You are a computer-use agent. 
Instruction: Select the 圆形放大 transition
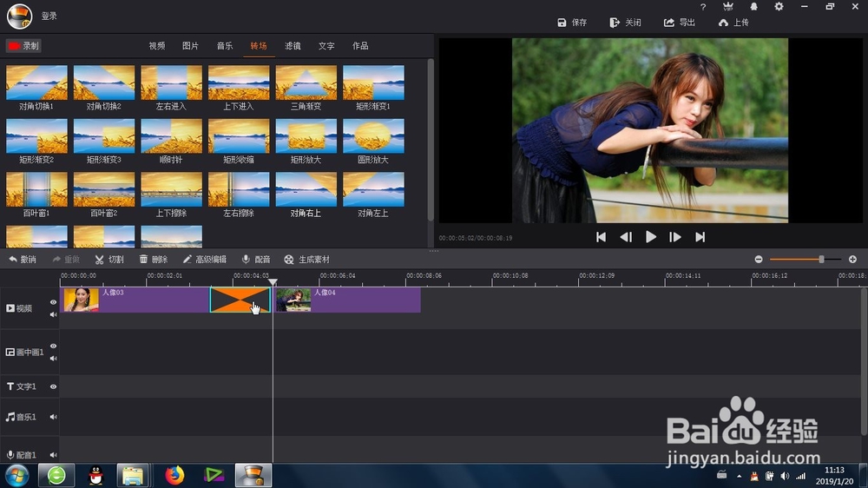[373, 136]
